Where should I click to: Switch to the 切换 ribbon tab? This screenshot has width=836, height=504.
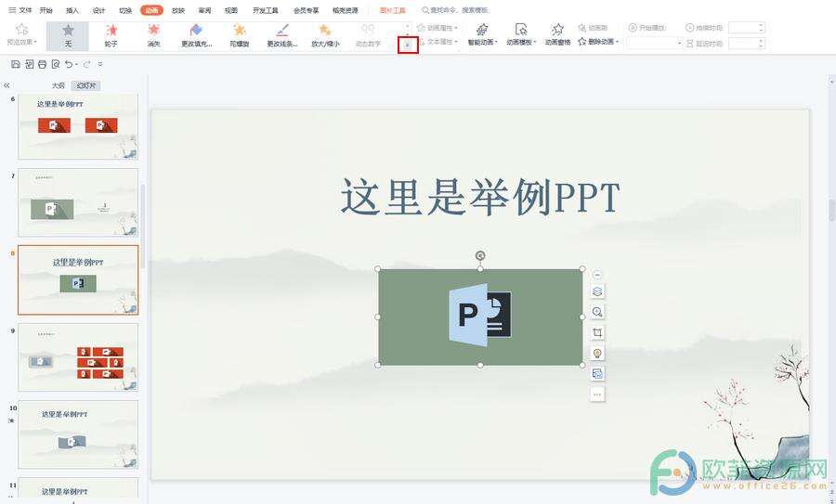tap(125, 10)
